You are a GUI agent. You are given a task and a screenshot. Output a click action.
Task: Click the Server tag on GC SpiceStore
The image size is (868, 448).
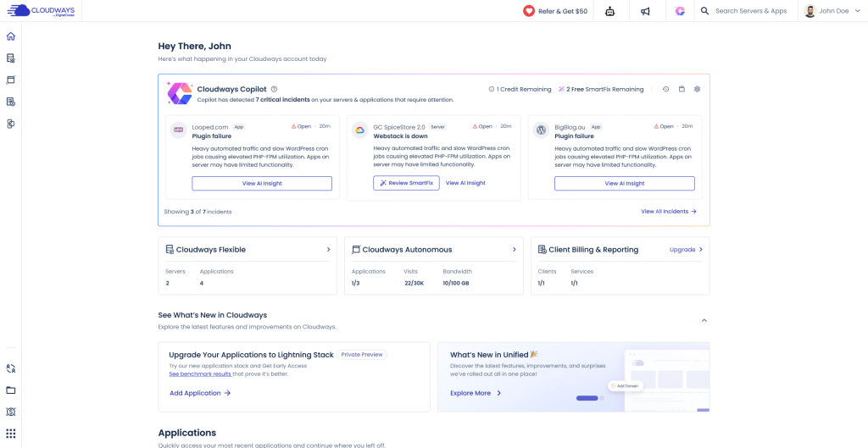click(438, 127)
